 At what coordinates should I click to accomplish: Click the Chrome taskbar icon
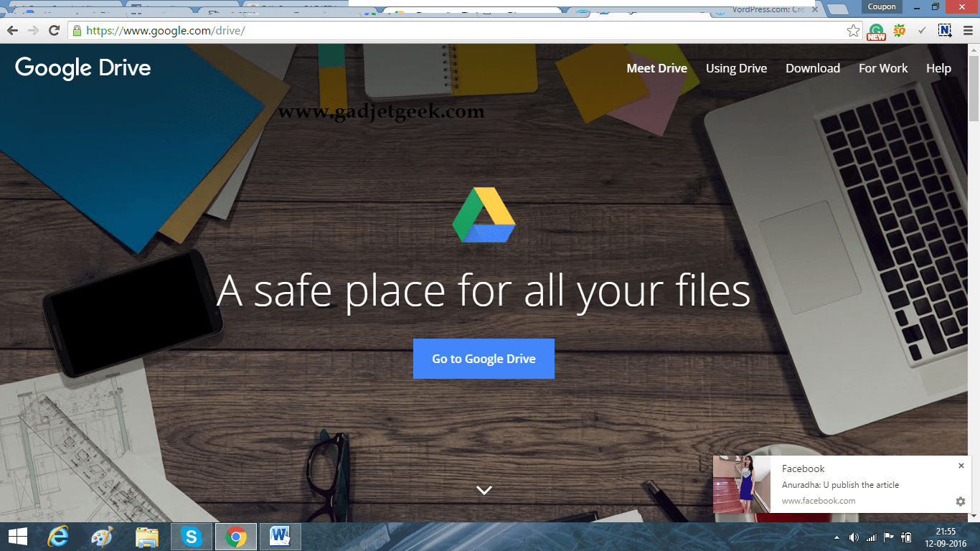pyautogui.click(x=236, y=537)
